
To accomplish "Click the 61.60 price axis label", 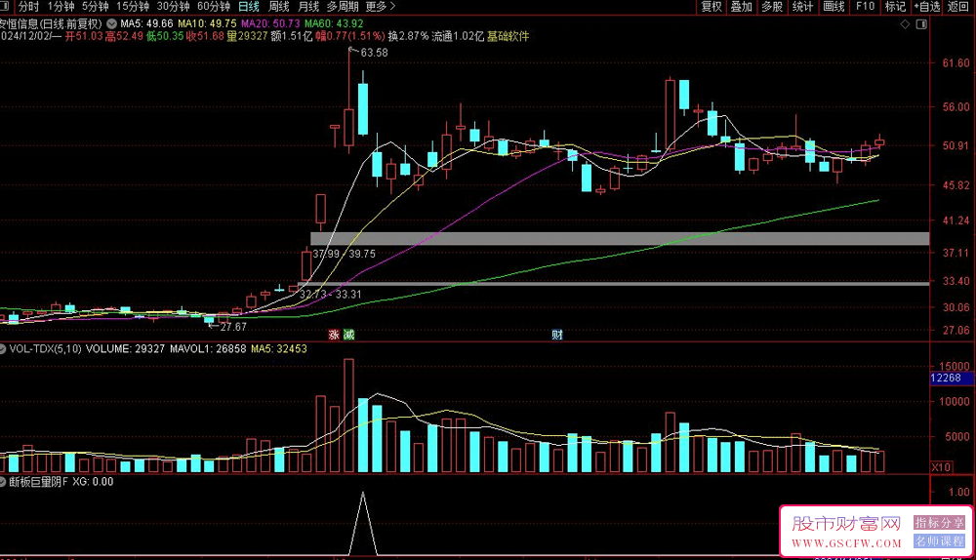I will 956,62.
